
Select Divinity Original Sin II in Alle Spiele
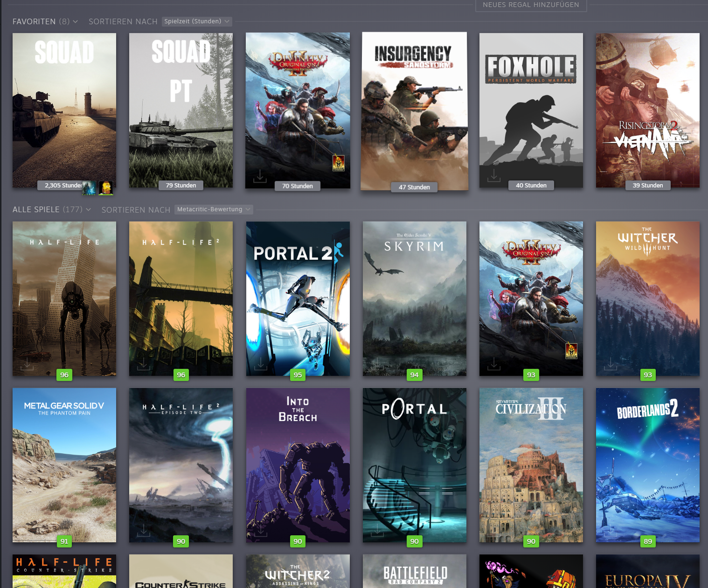pyautogui.click(x=531, y=298)
